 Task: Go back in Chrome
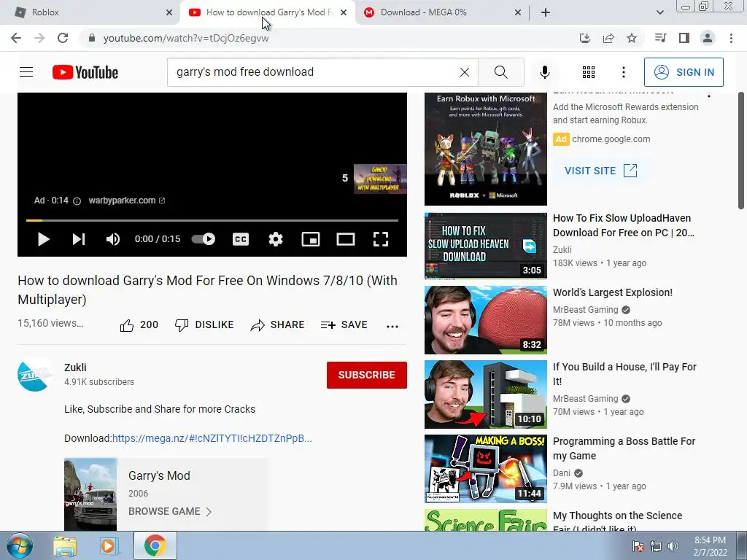tap(16, 38)
